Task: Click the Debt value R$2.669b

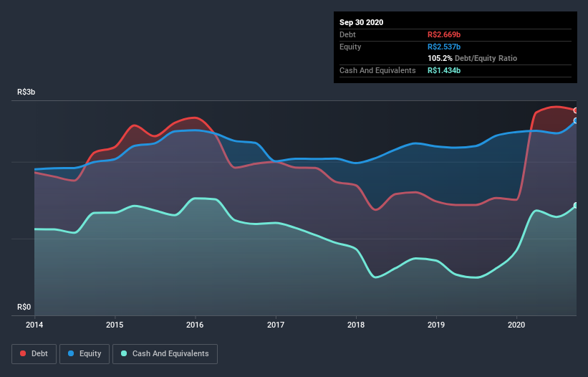Action: [444, 35]
